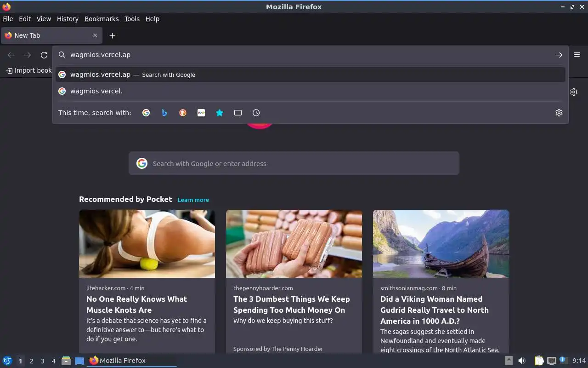The width and height of the screenshot is (588, 368).
Task: Choose 'wagmios.vercel.ap — Search with Google' suggestion
Action: pyautogui.click(x=311, y=75)
